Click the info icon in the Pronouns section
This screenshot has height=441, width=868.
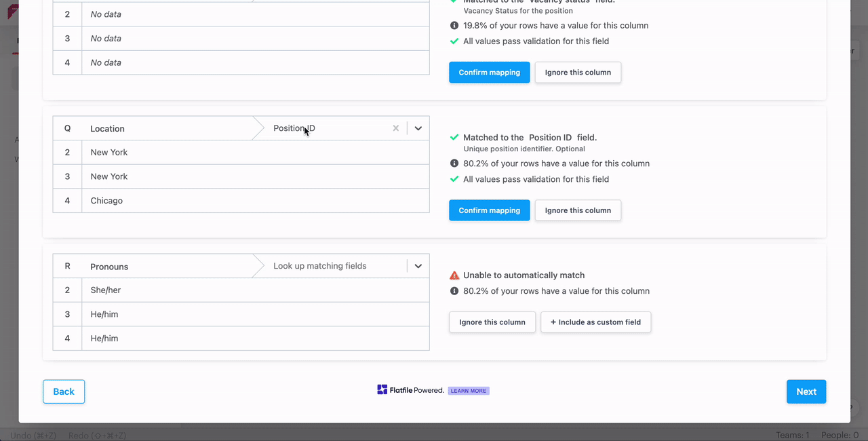point(454,291)
